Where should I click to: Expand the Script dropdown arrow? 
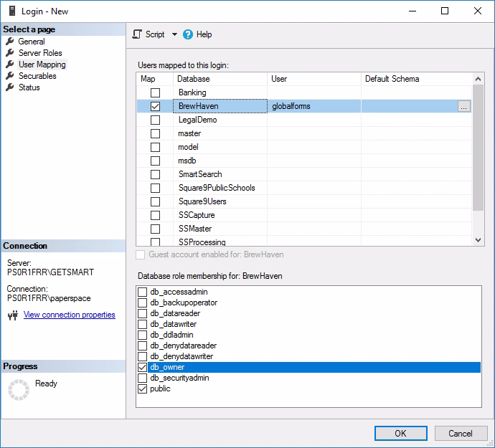pyautogui.click(x=174, y=34)
